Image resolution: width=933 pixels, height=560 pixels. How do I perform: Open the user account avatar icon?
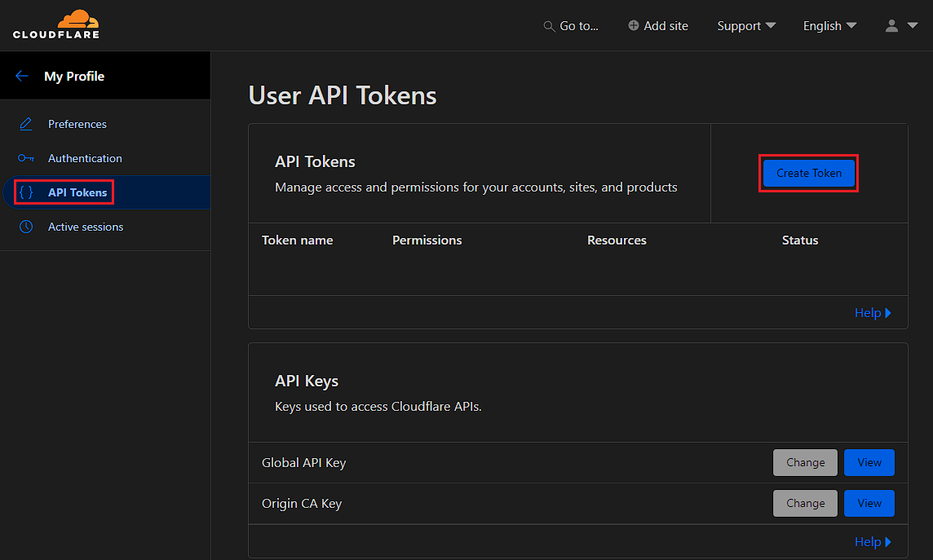891,25
